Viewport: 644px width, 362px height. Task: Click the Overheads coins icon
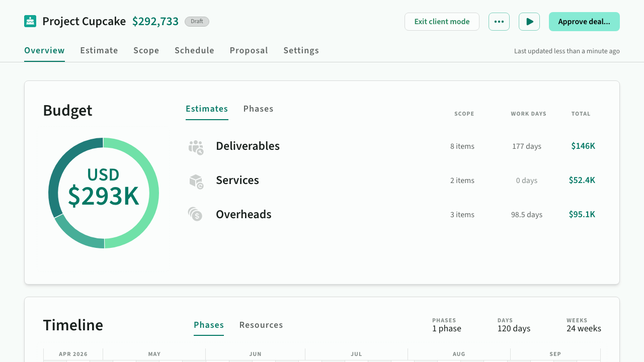[x=195, y=215]
